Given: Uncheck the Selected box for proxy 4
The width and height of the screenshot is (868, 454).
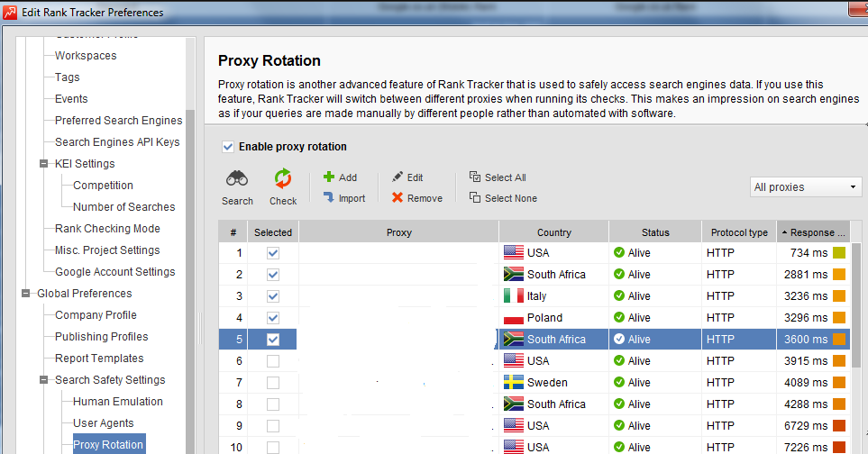Looking at the screenshot, I should pyautogui.click(x=273, y=317).
